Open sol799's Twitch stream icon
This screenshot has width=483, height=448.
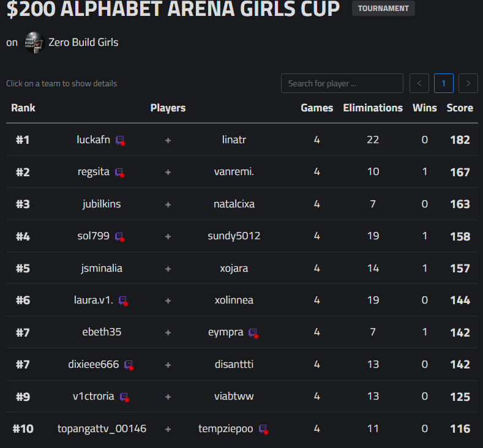click(x=119, y=237)
